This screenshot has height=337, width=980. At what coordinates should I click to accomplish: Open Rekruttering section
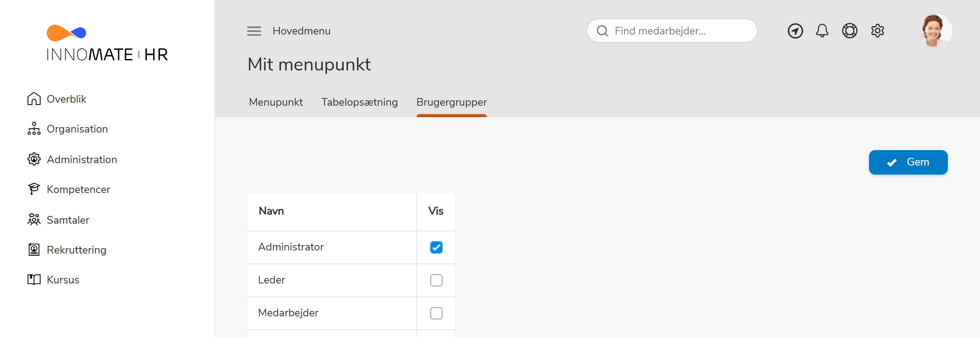[77, 250]
